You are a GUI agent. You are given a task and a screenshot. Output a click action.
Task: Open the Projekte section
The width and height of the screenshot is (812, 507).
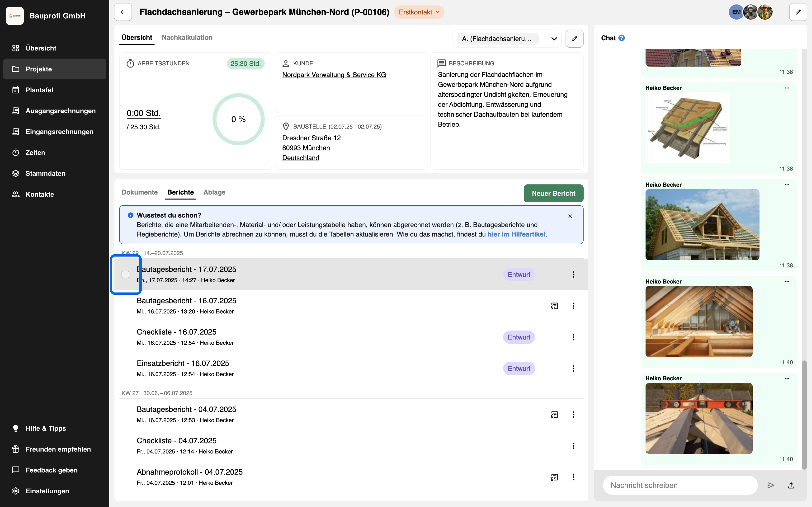[x=55, y=69]
